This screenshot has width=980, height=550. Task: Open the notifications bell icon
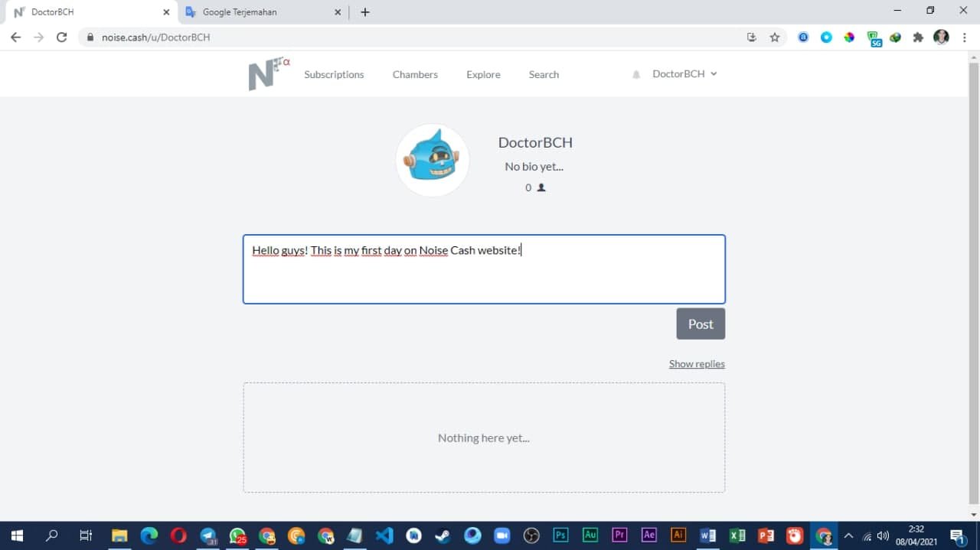point(636,75)
